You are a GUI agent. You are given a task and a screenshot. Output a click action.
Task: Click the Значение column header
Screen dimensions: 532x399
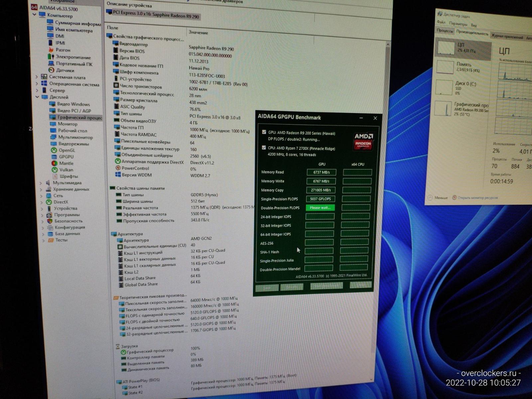pos(198,33)
